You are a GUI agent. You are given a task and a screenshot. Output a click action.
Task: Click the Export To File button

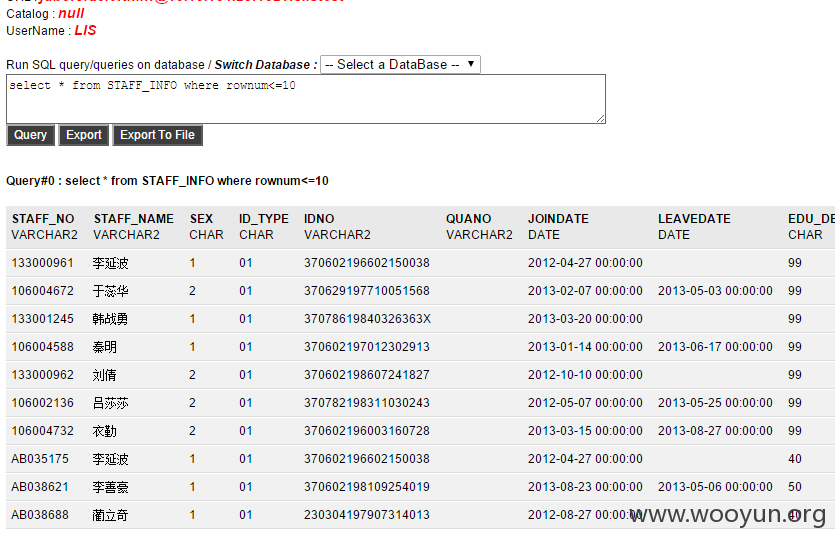158,135
